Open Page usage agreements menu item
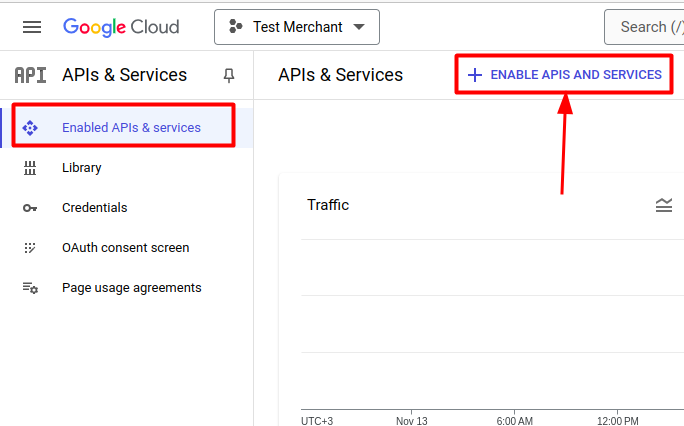 point(127,288)
